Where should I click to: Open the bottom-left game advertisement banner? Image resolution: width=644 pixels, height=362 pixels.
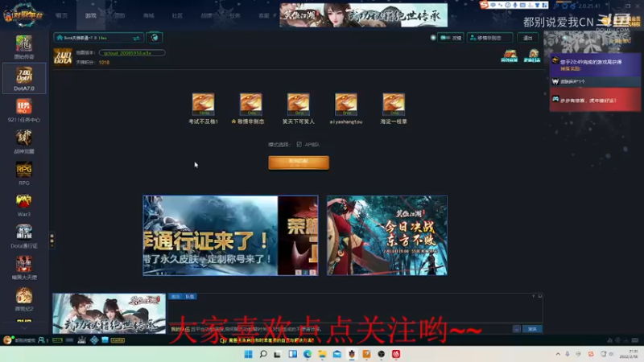(109, 313)
